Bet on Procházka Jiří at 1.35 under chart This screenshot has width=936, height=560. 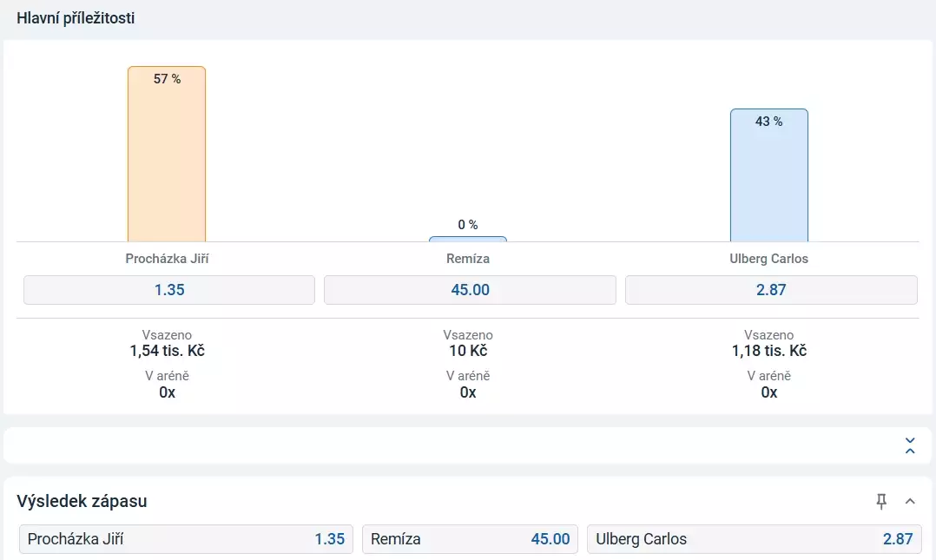[169, 290]
